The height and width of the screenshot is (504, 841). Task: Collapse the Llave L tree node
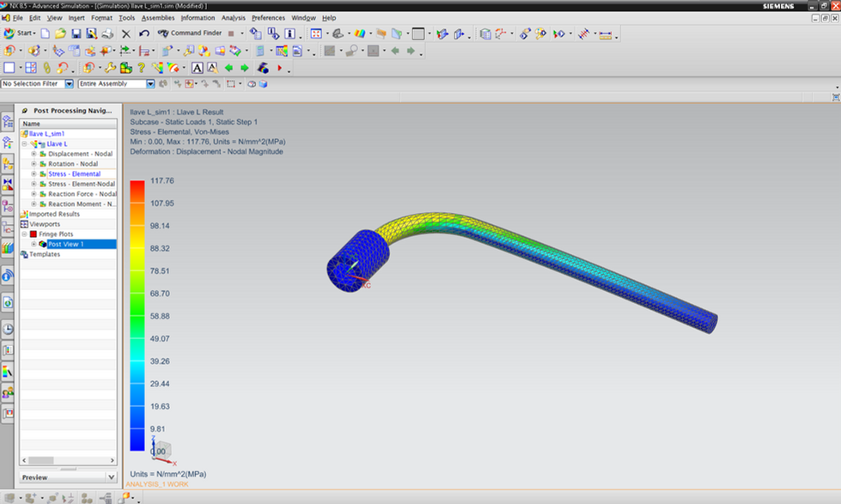point(25,143)
